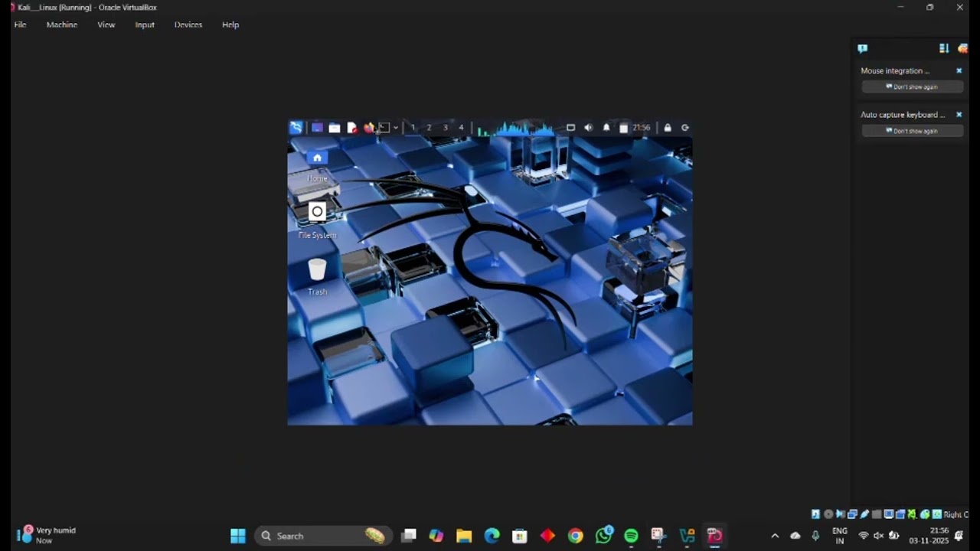Open the Wi-Fi network tray icon
Screen dimensions: 980x551
click(864, 536)
